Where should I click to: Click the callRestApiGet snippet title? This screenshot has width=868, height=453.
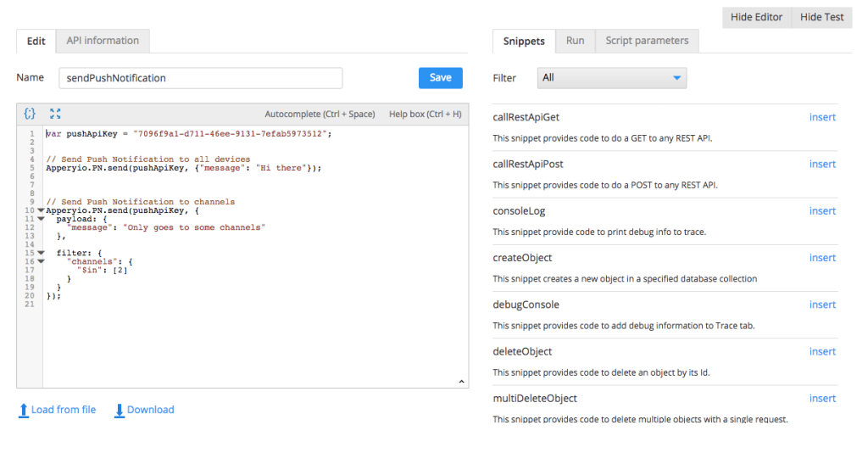[526, 117]
